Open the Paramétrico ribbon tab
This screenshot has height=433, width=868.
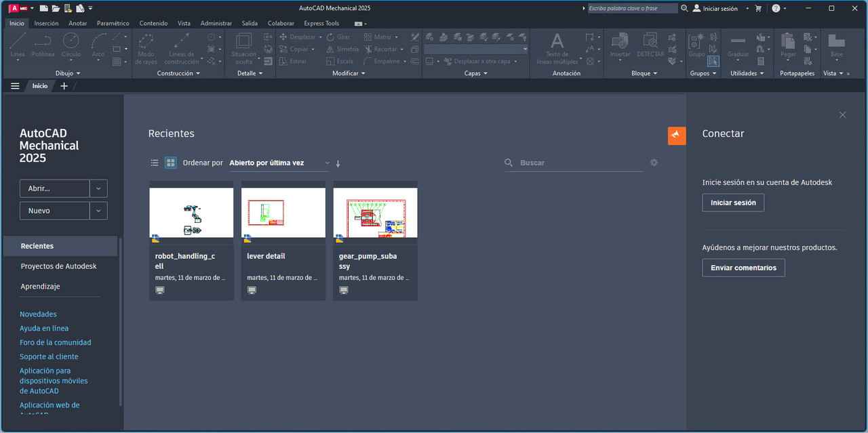click(113, 23)
